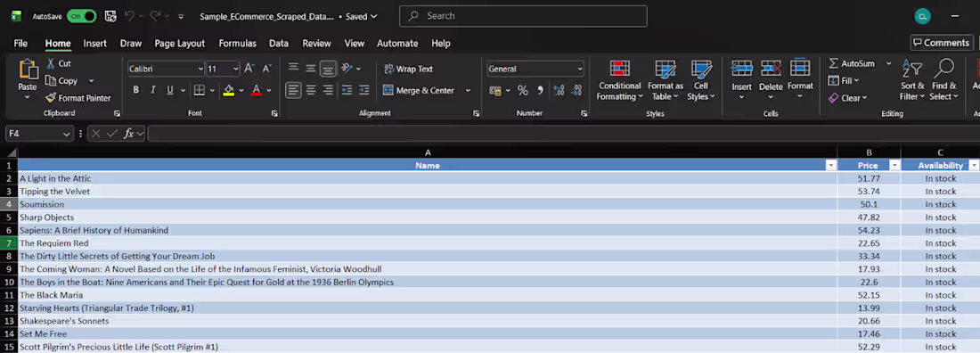Switch to the Insert tab
This screenshot has height=353, width=980.
click(95, 43)
